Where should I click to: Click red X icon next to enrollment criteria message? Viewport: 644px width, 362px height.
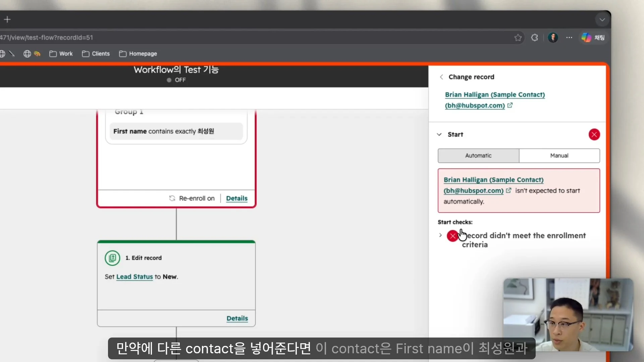[x=452, y=236]
